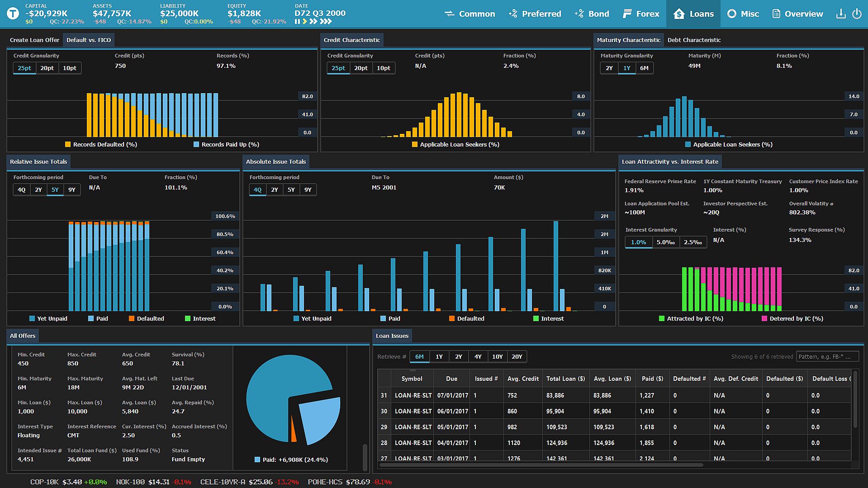The image size is (868, 488).
Task: Open the Misc section
Action: pyautogui.click(x=743, y=14)
